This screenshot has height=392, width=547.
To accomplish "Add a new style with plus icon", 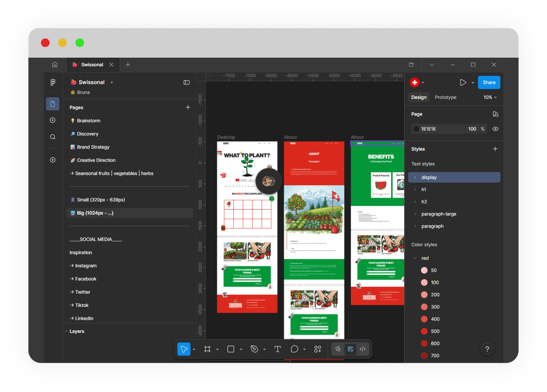I will 495,149.
